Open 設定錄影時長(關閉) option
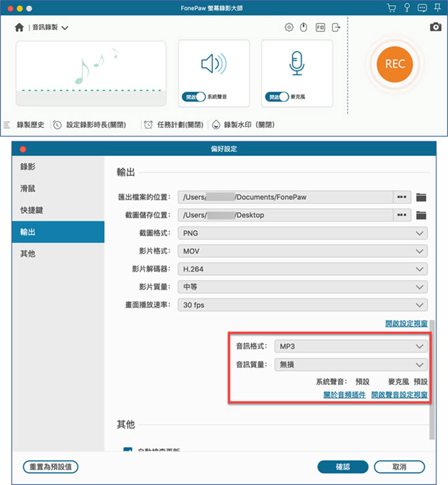Image resolution: width=448 pixels, height=485 pixels. tap(96, 125)
